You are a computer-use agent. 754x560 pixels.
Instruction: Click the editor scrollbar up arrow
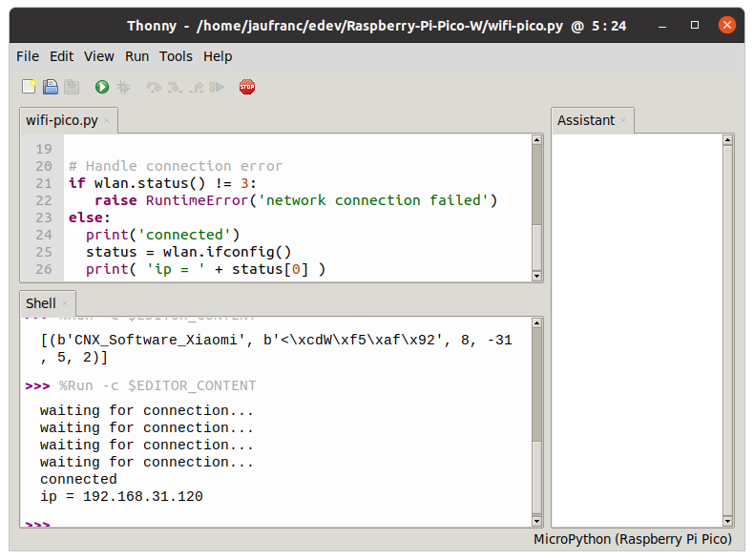click(x=537, y=140)
